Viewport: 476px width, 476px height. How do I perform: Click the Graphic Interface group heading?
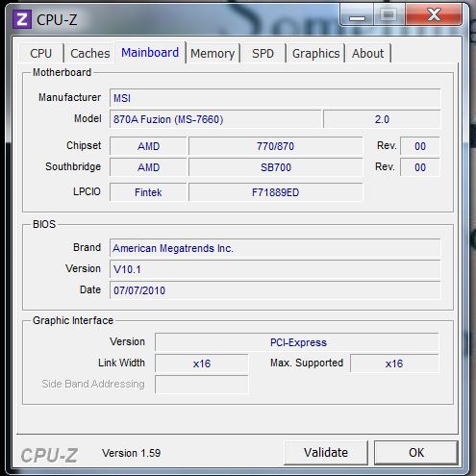(x=73, y=320)
